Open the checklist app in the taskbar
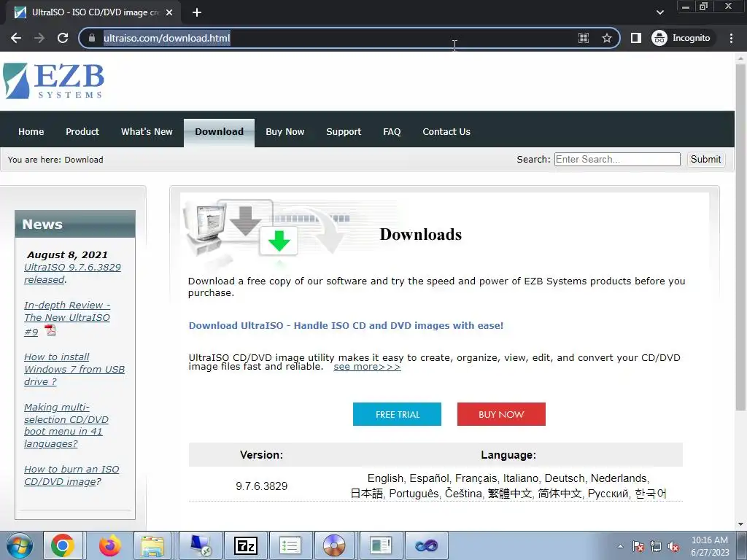This screenshot has width=747, height=560. pos(290,545)
